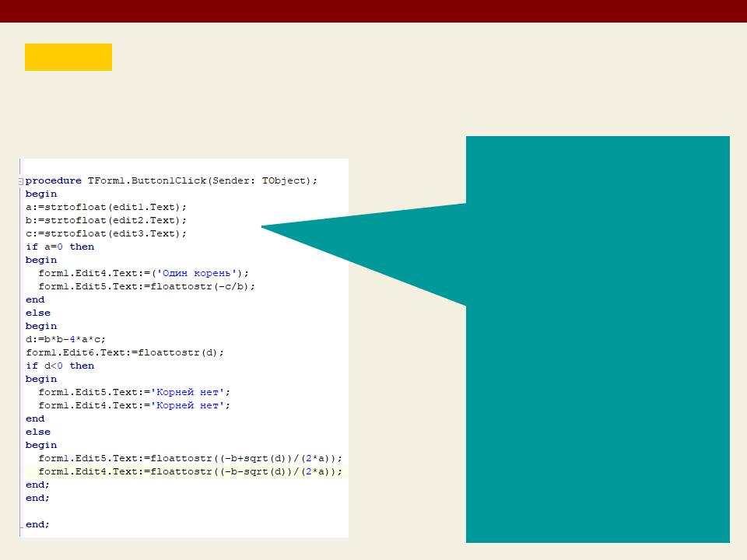Click the line c:=strtofloat(edit3.Text)

click(x=106, y=234)
